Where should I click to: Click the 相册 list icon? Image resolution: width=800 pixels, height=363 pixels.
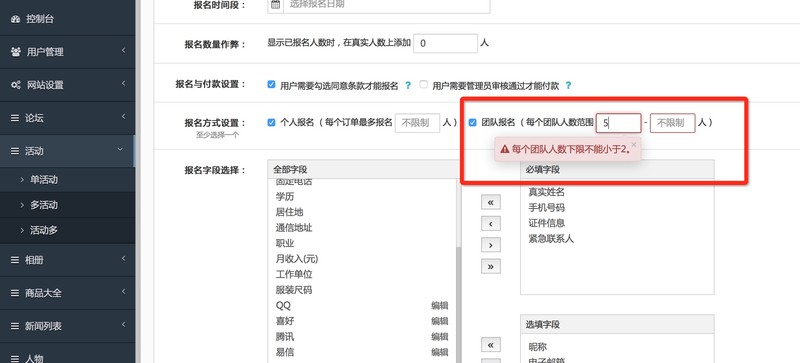click(15, 260)
